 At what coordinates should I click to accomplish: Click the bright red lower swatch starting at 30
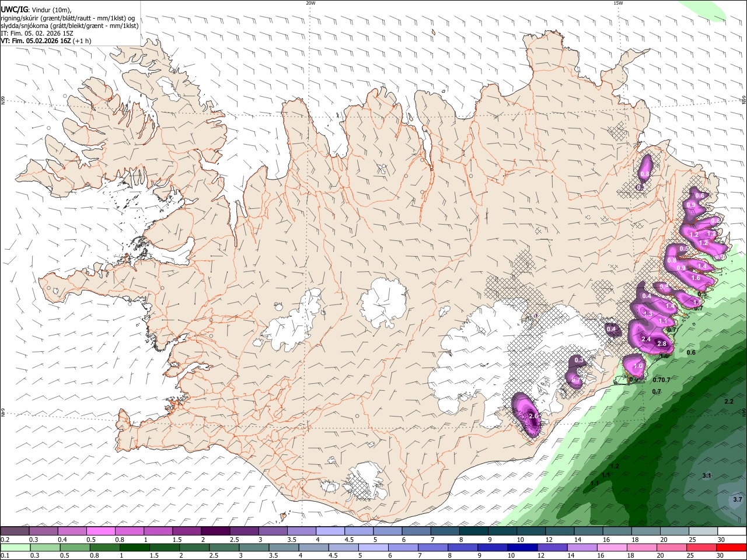tap(731, 547)
